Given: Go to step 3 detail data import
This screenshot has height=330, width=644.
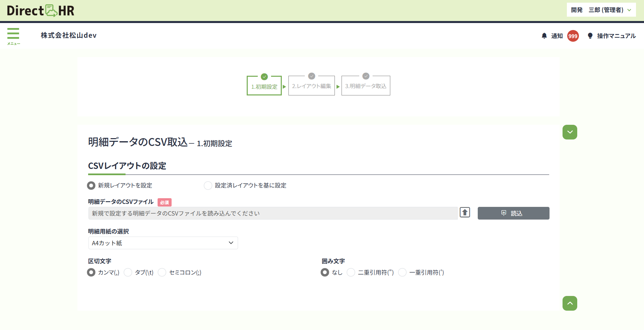Looking at the screenshot, I should pos(366,86).
